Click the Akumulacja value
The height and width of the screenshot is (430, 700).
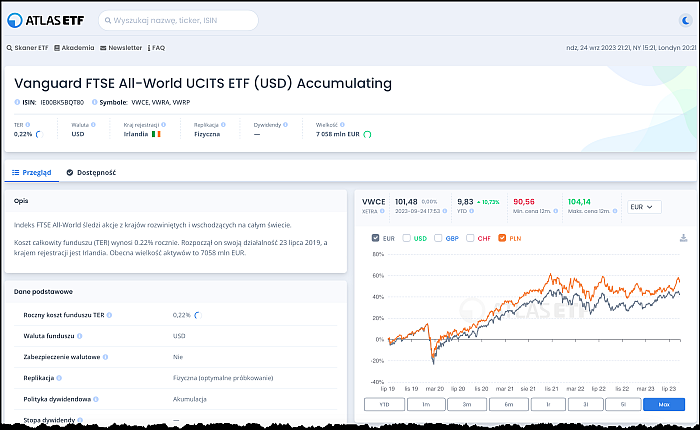click(x=190, y=399)
